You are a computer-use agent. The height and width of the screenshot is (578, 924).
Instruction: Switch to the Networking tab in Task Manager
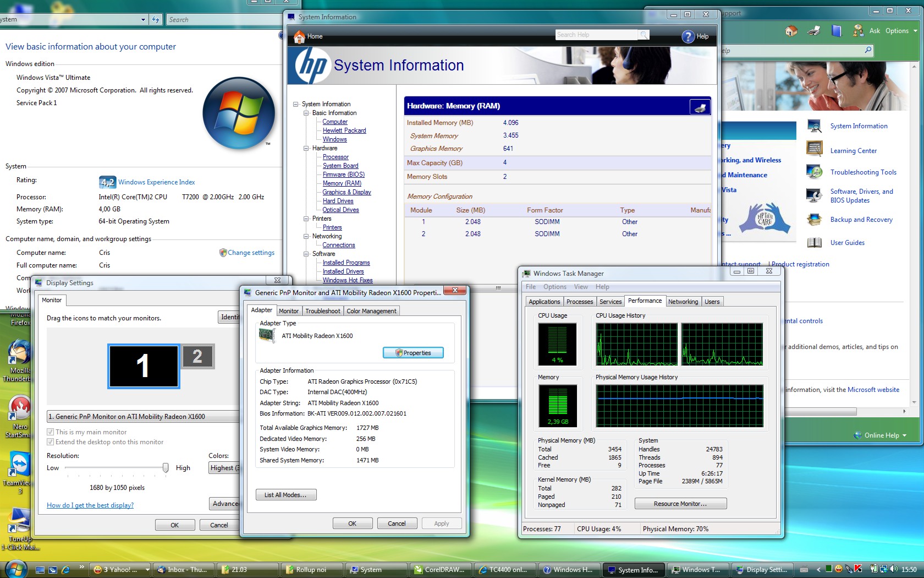[x=683, y=302]
